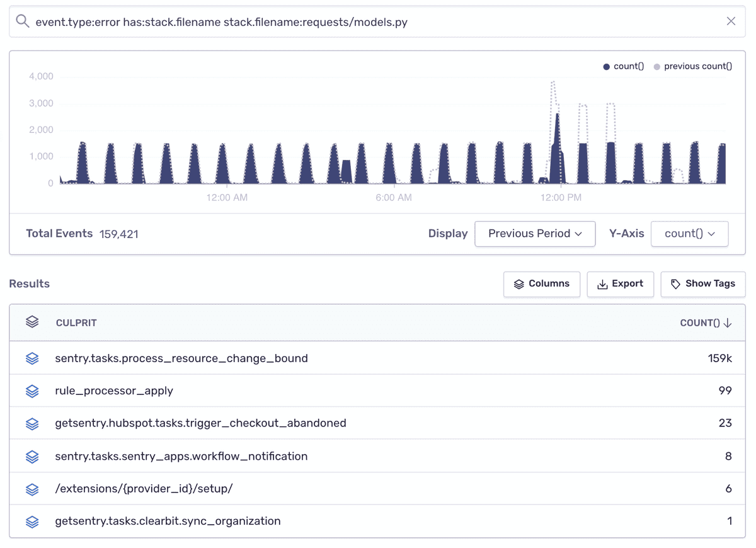Open stack icon for trigger_checkout_abandoned row
This screenshot has height=548, width=756.
click(32, 424)
